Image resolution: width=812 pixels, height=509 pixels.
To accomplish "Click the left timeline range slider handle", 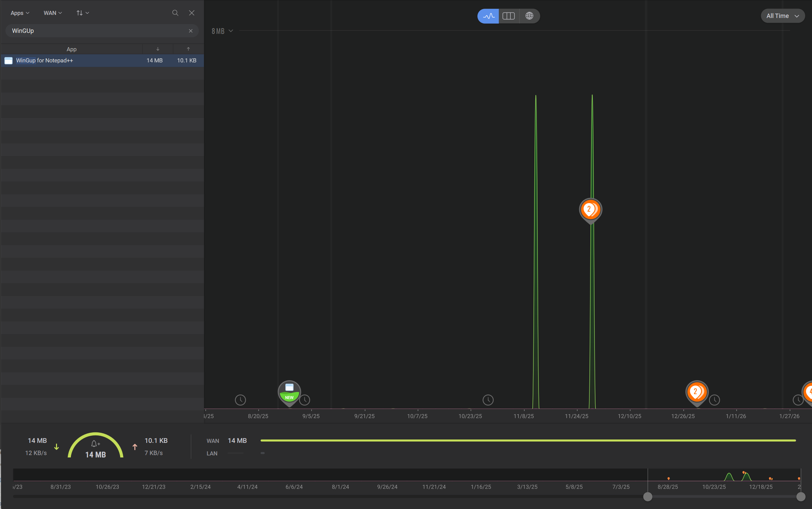I will (x=647, y=497).
